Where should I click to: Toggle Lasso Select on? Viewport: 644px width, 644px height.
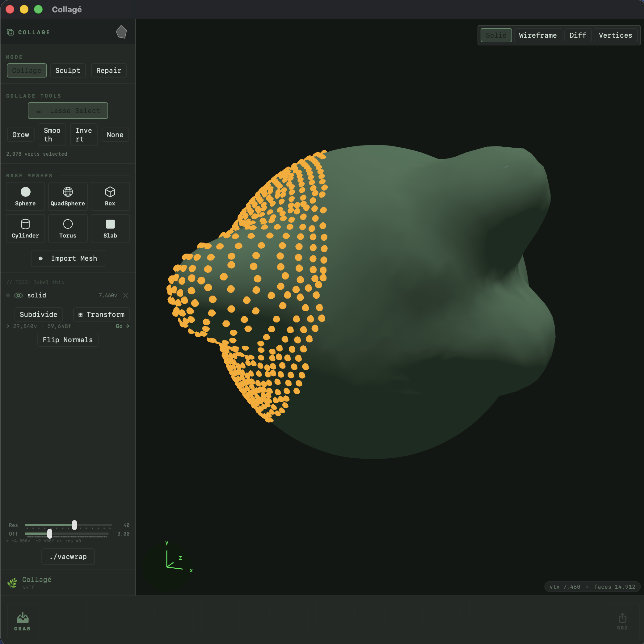pos(68,110)
